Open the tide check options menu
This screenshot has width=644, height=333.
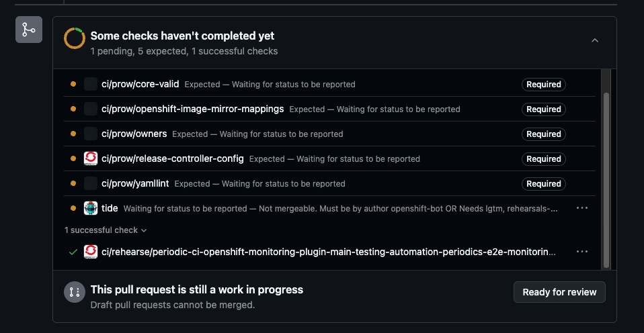[582, 208]
